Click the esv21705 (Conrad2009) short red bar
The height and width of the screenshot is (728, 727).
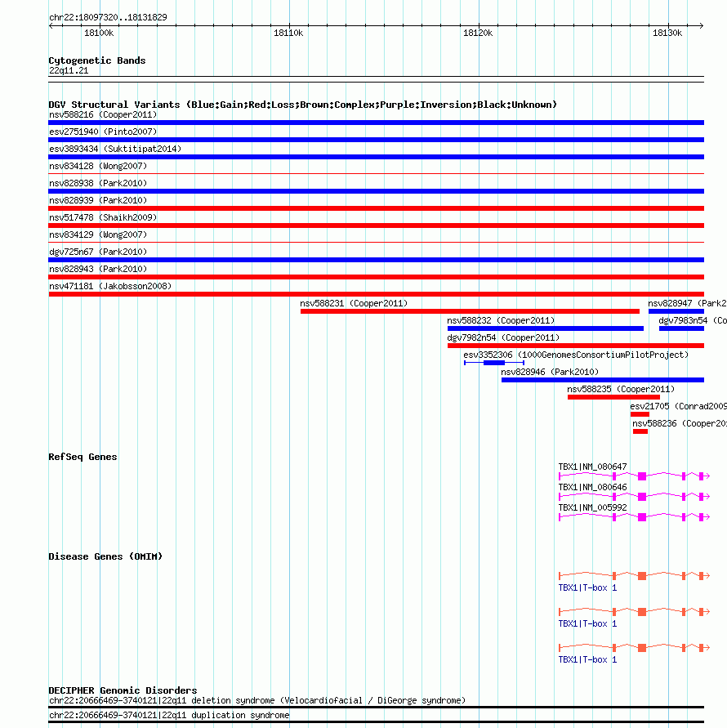tap(640, 414)
